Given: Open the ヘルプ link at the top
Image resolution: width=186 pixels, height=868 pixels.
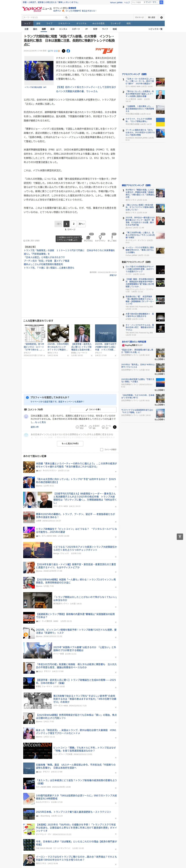Looking at the screenshot, I should click(127, 2).
